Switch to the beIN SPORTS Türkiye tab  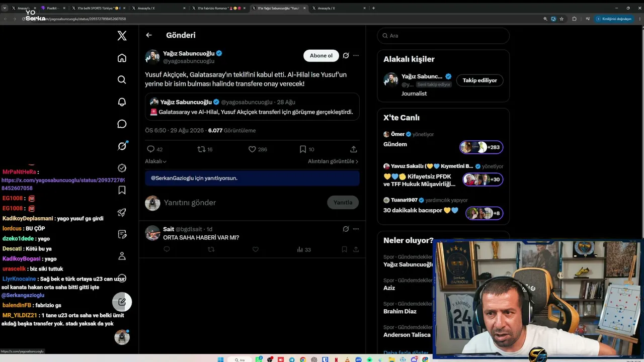tap(98, 8)
